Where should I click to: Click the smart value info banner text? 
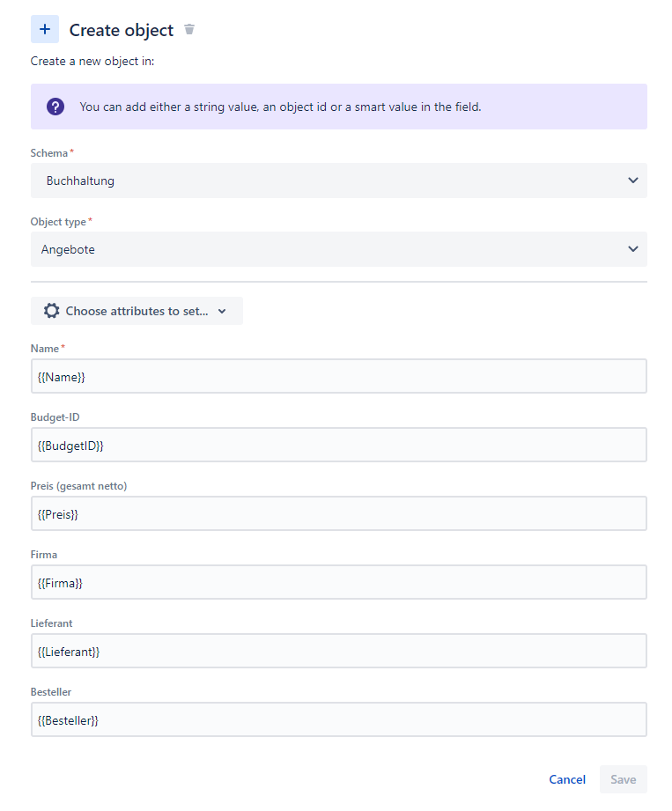280,107
